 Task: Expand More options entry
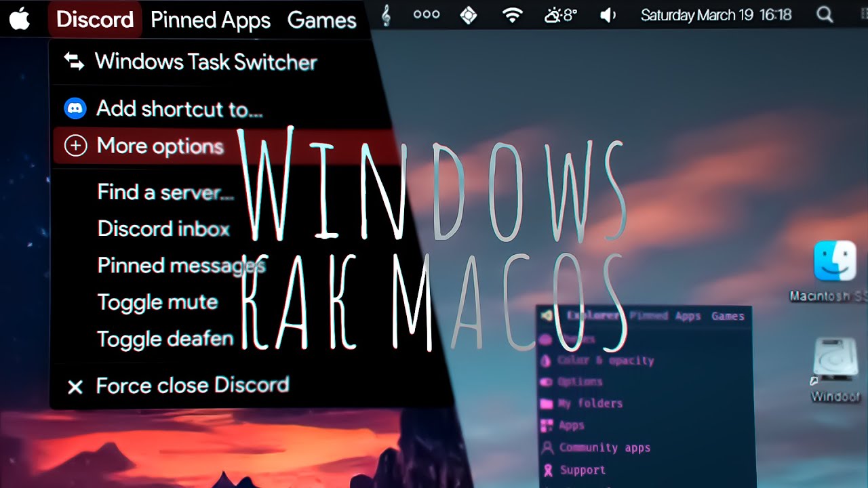click(x=159, y=146)
